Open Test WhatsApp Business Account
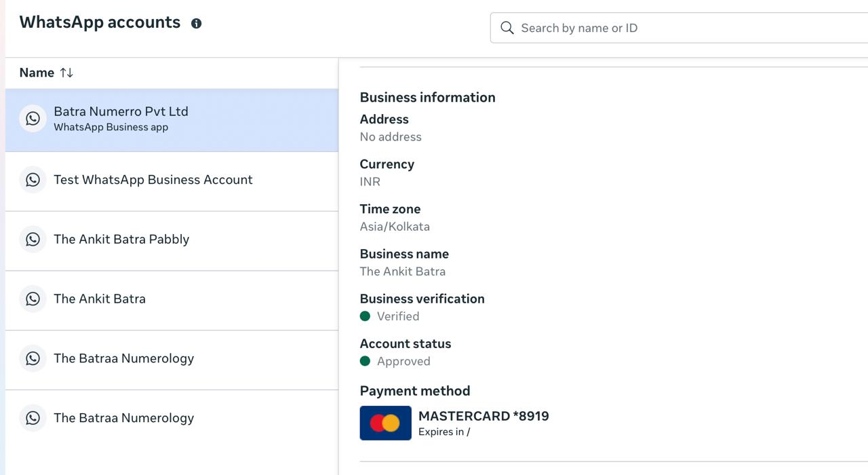 click(x=153, y=180)
